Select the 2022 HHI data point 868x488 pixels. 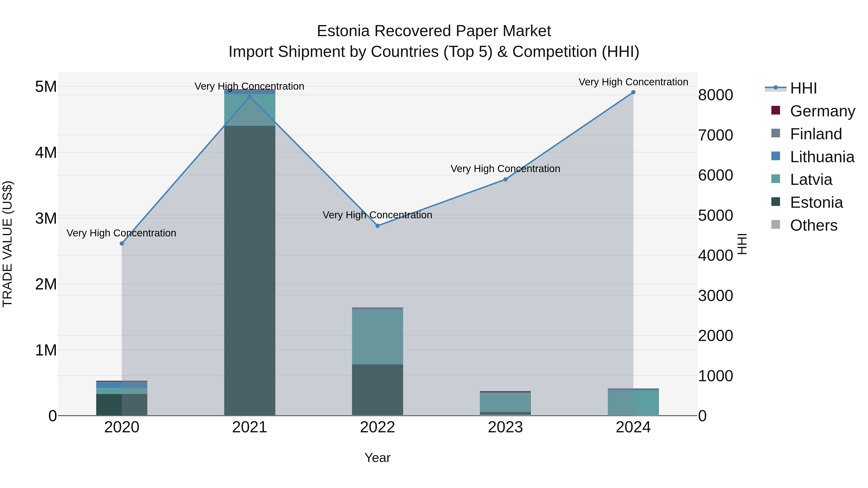(x=378, y=226)
